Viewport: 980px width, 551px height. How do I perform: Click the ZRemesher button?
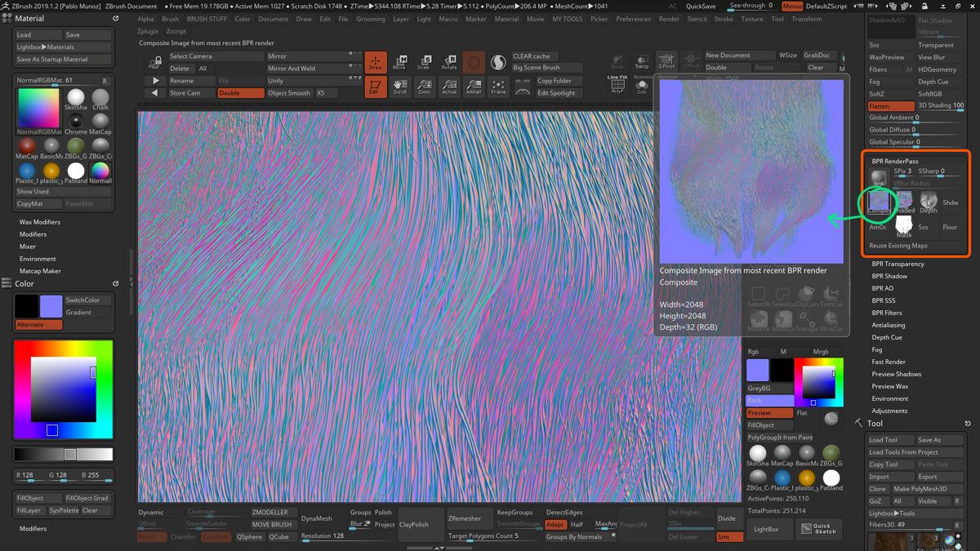click(469, 518)
